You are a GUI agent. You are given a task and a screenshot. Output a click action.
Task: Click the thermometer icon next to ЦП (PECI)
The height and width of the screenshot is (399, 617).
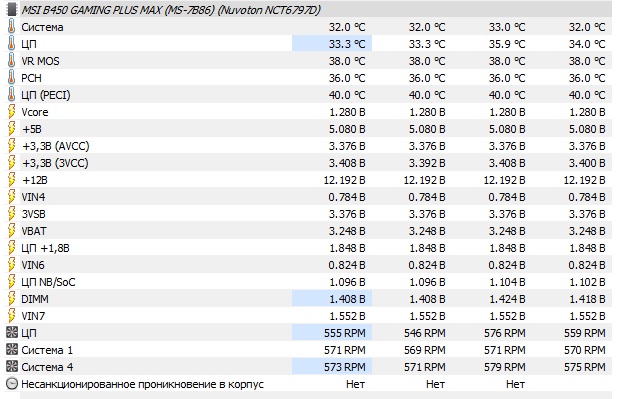pyautogui.click(x=11, y=95)
